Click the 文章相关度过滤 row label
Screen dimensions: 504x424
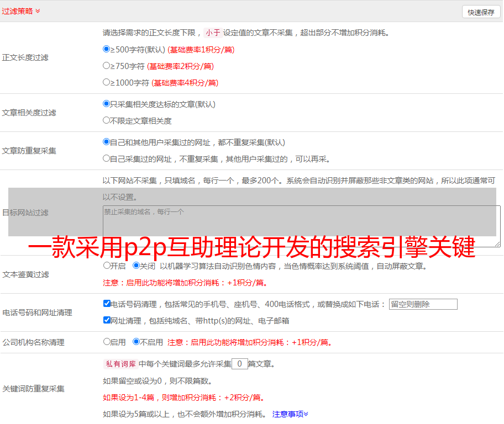pyautogui.click(x=29, y=113)
